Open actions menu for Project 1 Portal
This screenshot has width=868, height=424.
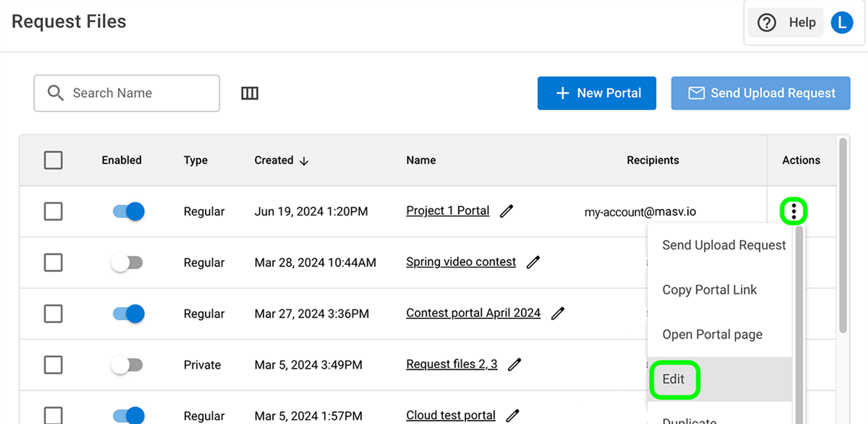(x=793, y=212)
